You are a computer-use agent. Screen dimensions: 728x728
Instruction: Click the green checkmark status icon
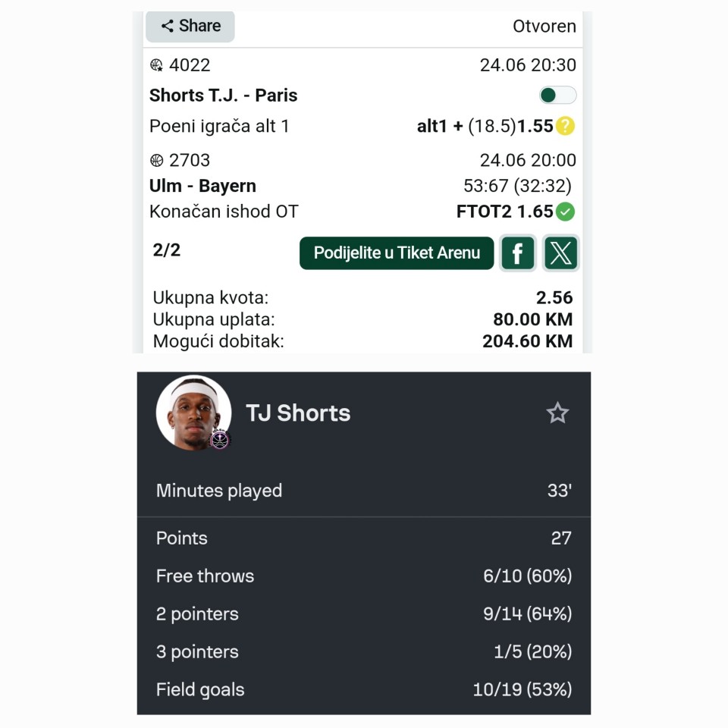coord(565,212)
